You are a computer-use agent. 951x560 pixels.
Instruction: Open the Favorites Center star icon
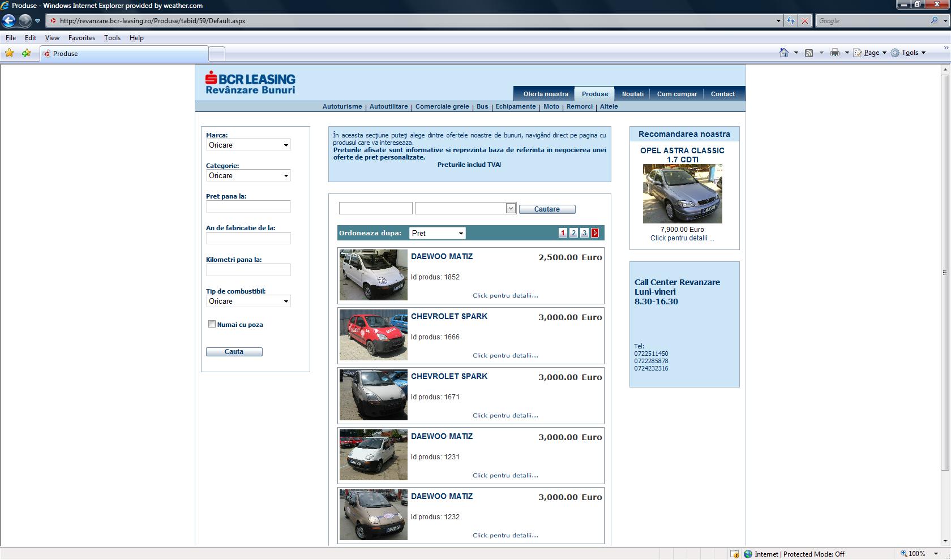(9, 53)
